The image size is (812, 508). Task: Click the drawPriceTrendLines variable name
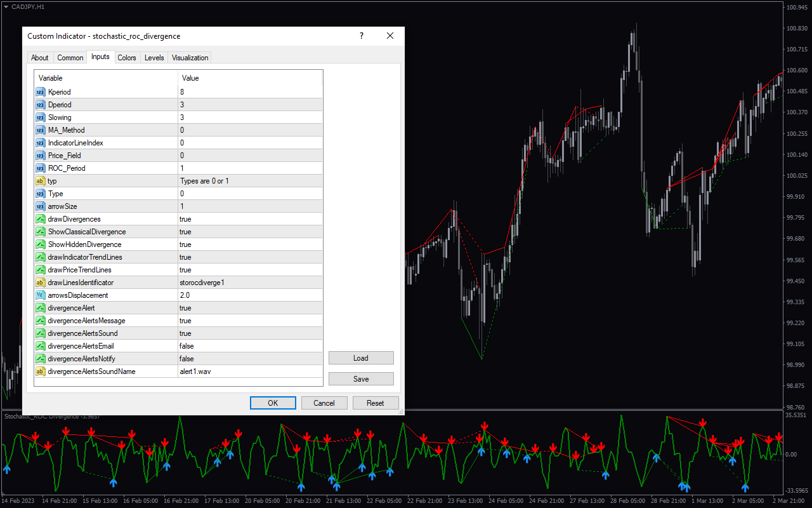80,270
